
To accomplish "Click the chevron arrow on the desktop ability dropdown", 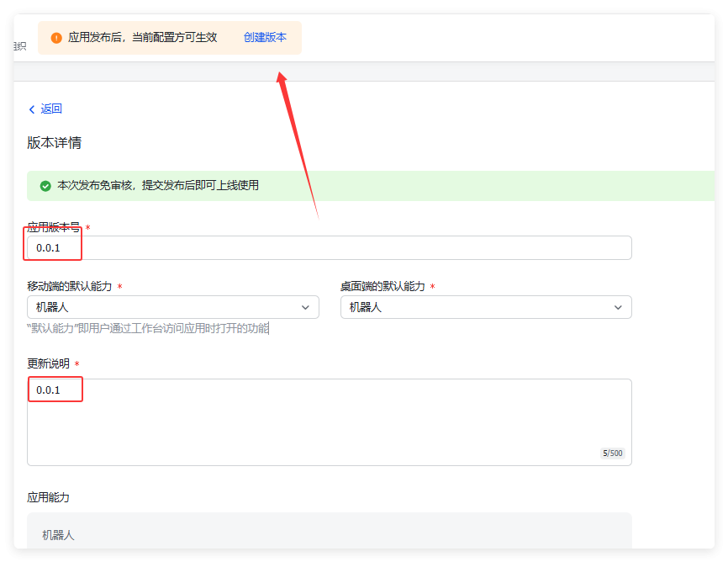I will pyautogui.click(x=618, y=308).
